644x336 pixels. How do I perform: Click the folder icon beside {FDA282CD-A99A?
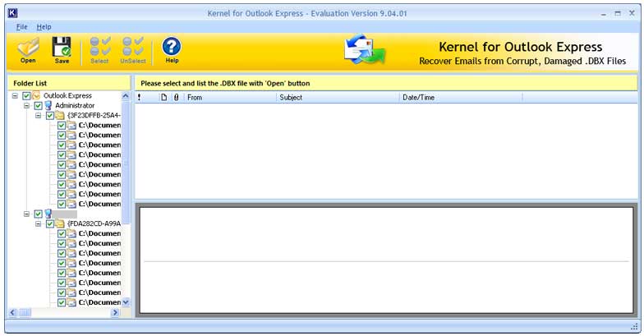60,223
